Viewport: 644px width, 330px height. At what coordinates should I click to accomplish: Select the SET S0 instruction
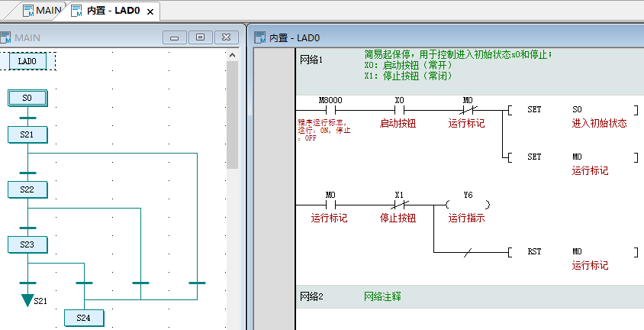[571, 110]
